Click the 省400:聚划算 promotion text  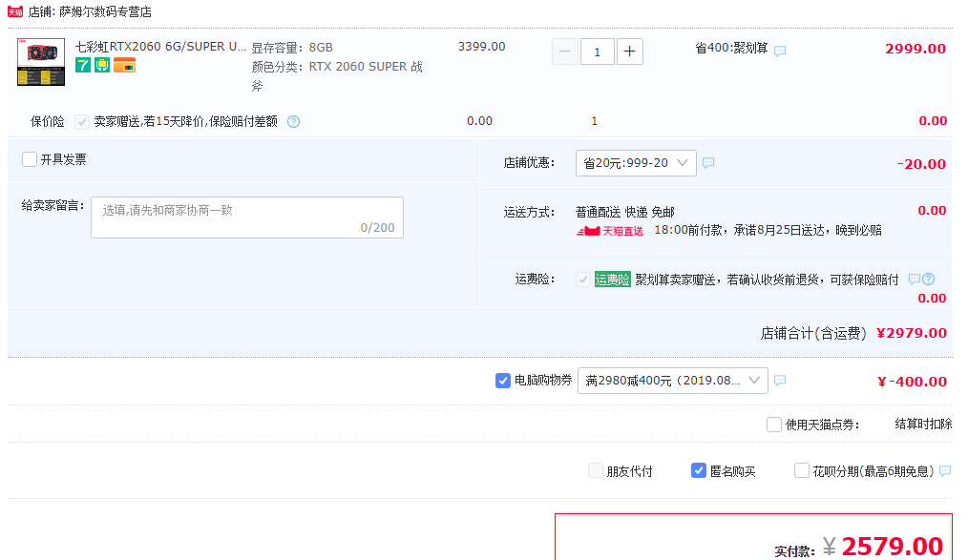tap(731, 48)
